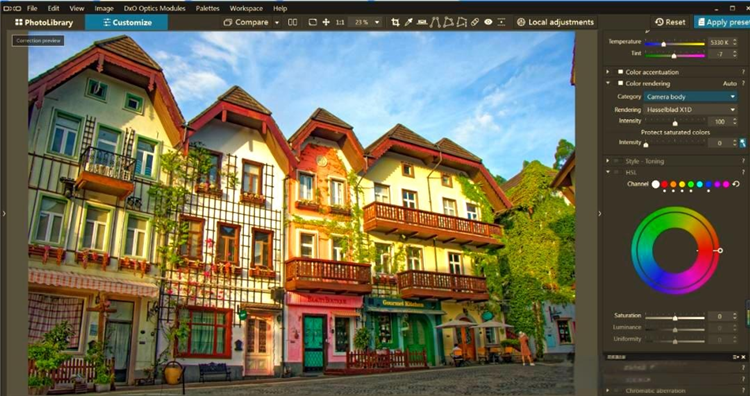The image size is (750, 396).
Task: Enable the Color accentuation checkbox
Action: (x=620, y=72)
